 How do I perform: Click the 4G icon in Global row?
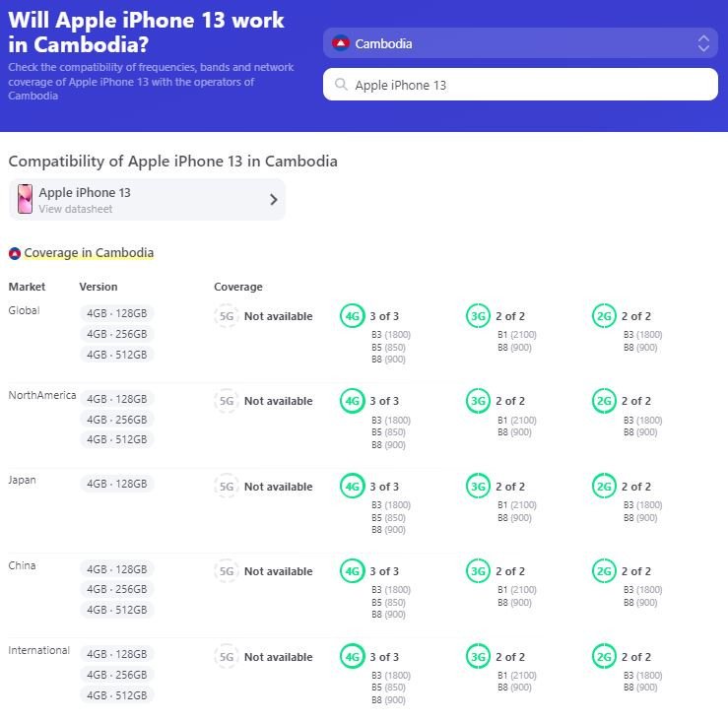353,316
